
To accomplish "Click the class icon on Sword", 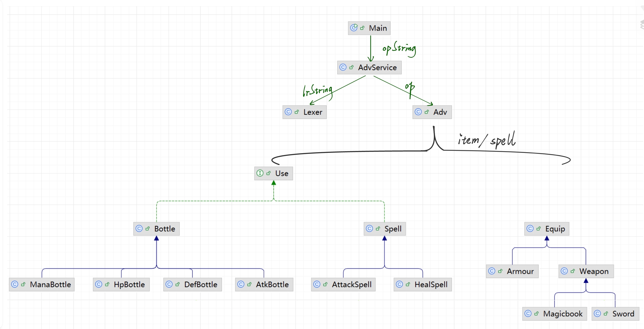I will [x=597, y=314].
